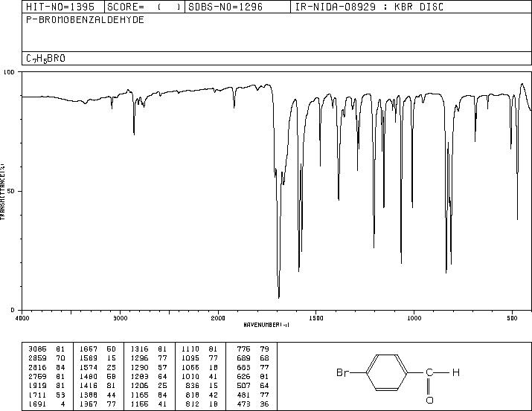Click the benzene ring in the structure

click(387, 372)
